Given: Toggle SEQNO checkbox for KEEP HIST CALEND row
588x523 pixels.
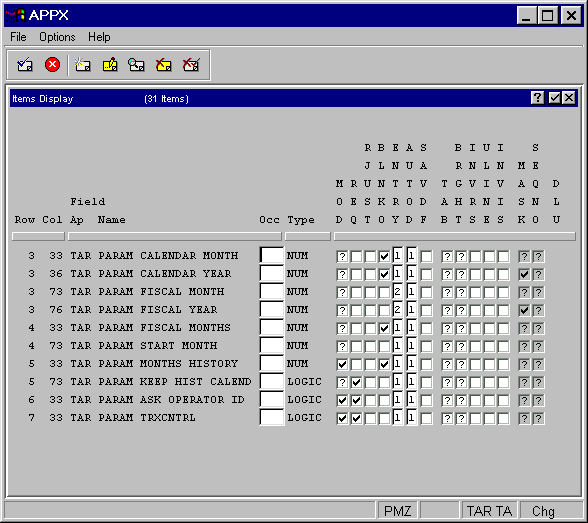Looking at the screenshot, I should tap(538, 382).
